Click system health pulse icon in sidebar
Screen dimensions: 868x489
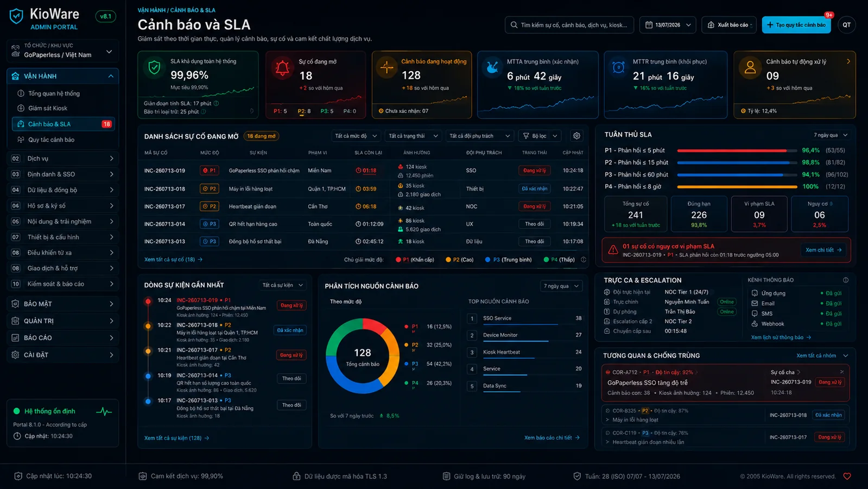tap(104, 411)
